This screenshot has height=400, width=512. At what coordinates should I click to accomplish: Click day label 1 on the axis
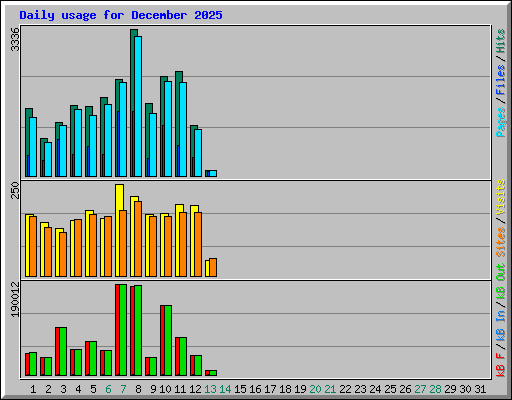pos(33,389)
